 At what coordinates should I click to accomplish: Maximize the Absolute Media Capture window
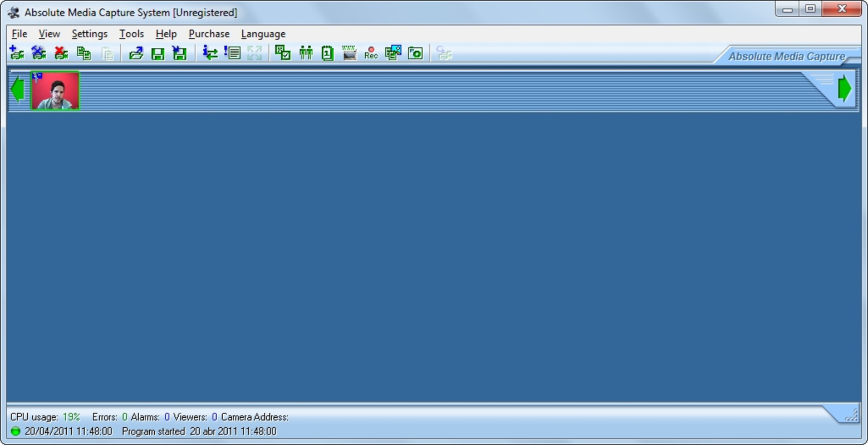point(811,9)
